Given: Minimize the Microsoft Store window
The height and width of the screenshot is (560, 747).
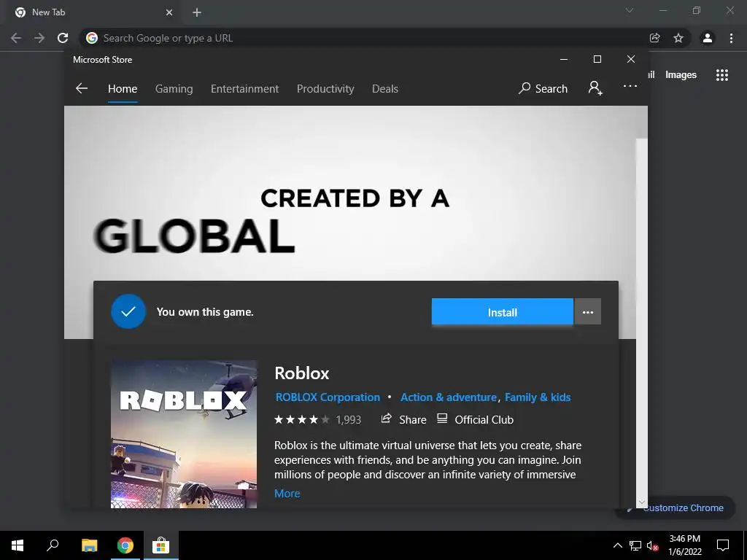Looking at the screenshot, I should coord(564,59).
